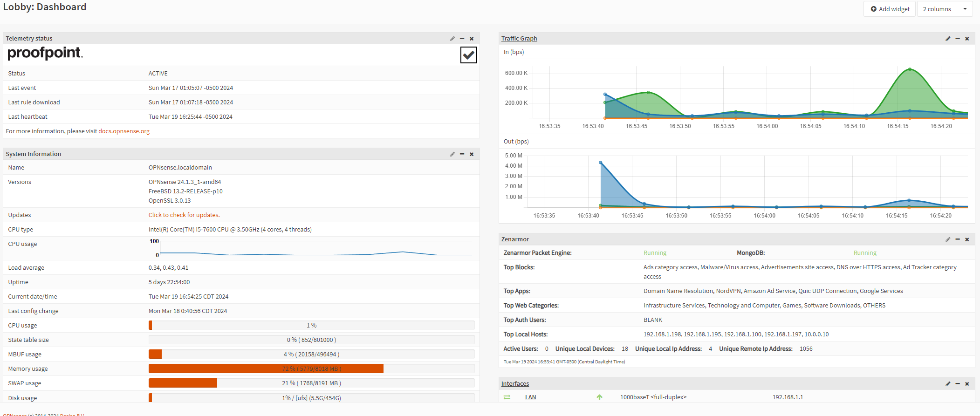Select the 1000baseT full-duplex text
The height and width of the screenshot is (416, 980).
point(653,397)
